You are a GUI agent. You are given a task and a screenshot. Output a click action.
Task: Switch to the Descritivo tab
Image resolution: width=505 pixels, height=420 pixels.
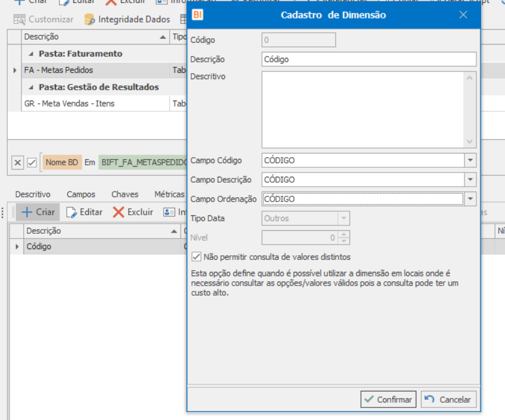click(33, 195)
